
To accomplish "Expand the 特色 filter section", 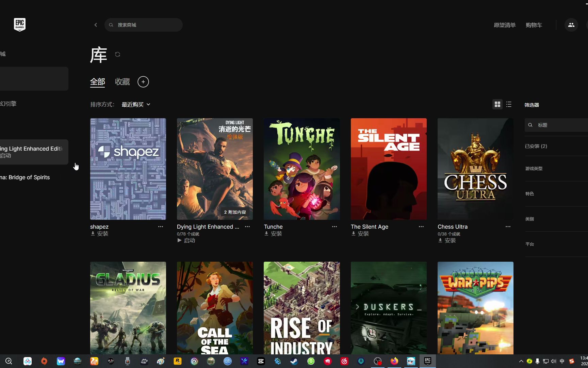I will pyautogui.click(x=530, y=194).
